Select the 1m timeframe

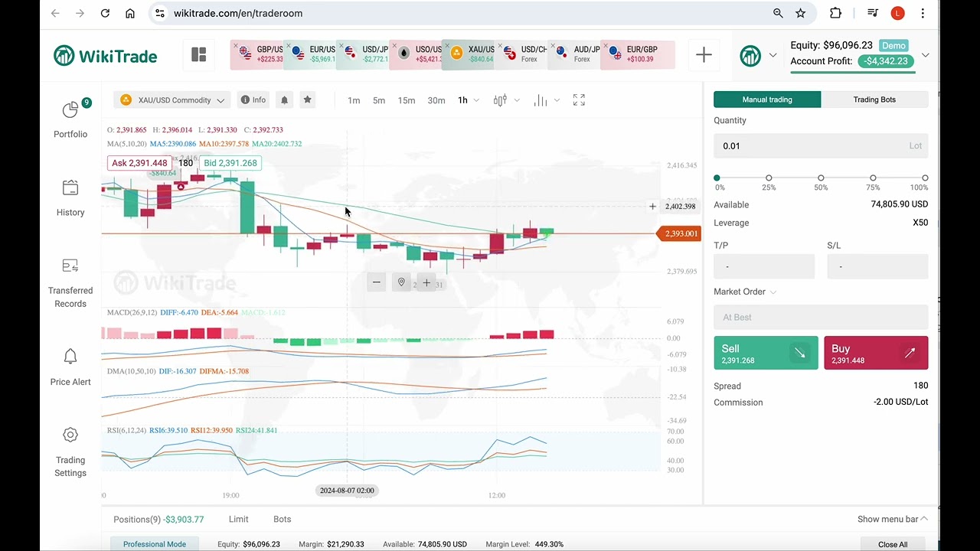coord(354,100)
